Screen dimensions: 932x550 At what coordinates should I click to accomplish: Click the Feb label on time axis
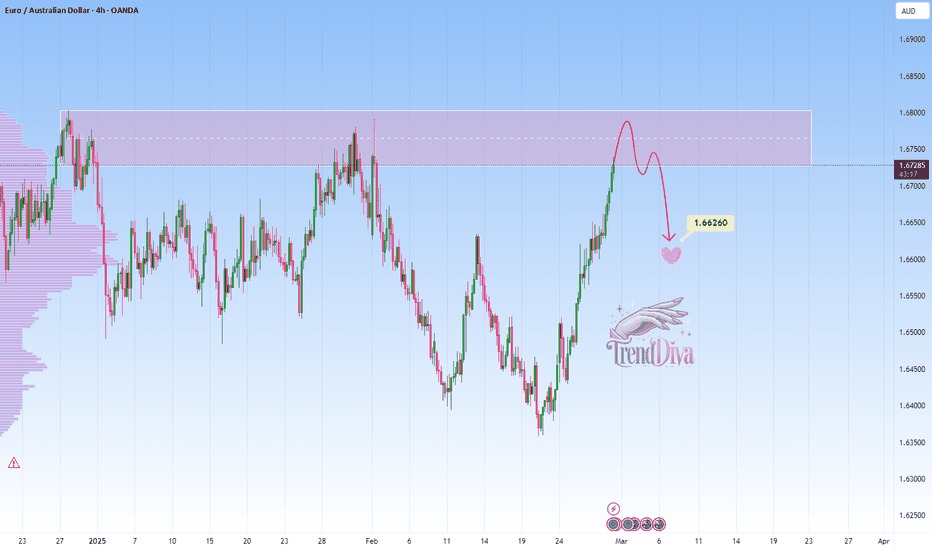(371, 541)
